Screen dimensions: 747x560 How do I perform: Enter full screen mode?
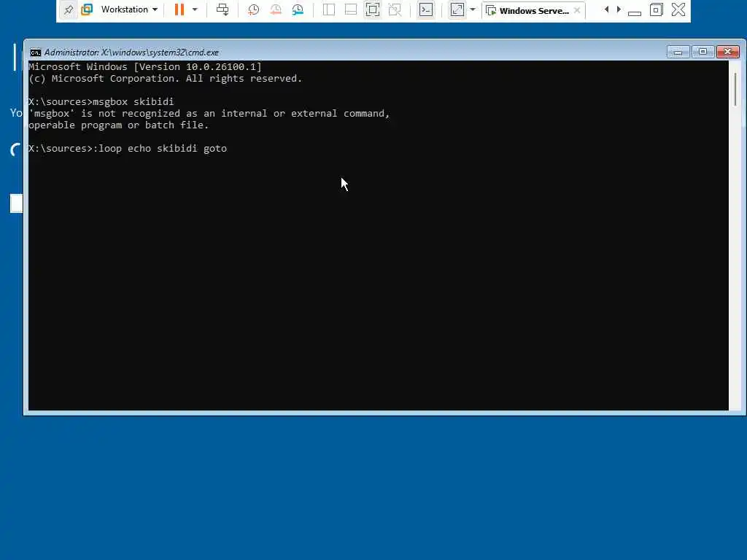click(x=373, y=9)
